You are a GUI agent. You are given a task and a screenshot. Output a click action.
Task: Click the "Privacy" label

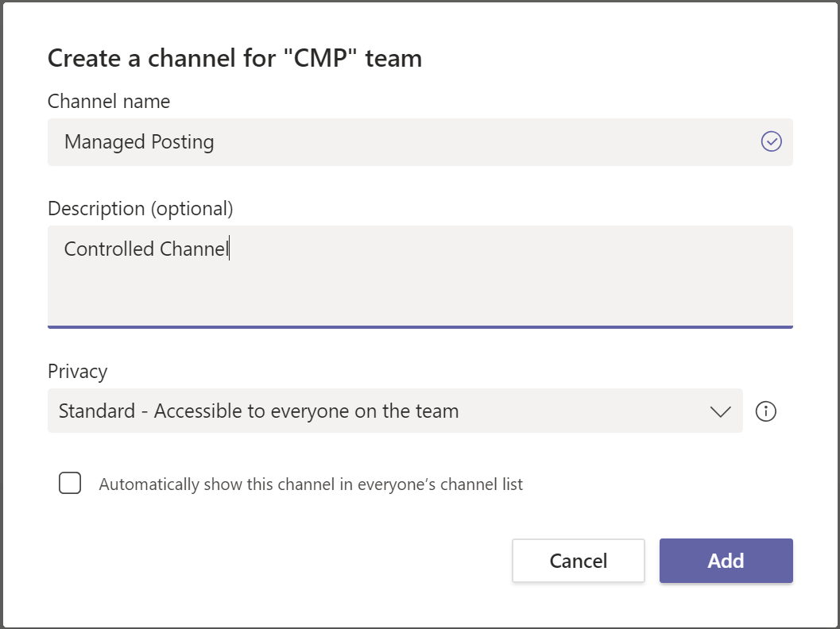coord(77,371)
